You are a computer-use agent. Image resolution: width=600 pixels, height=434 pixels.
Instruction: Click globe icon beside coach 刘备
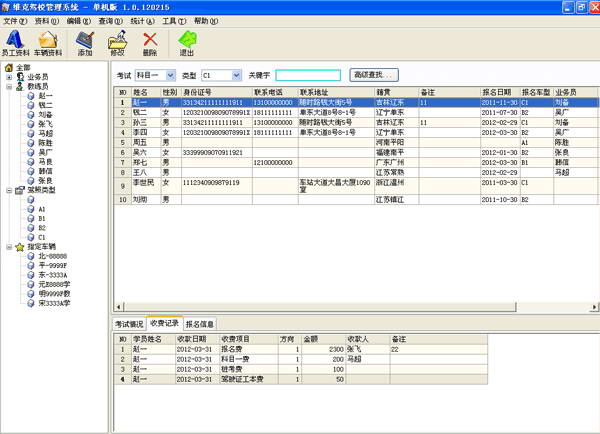(x=31, y=115)
